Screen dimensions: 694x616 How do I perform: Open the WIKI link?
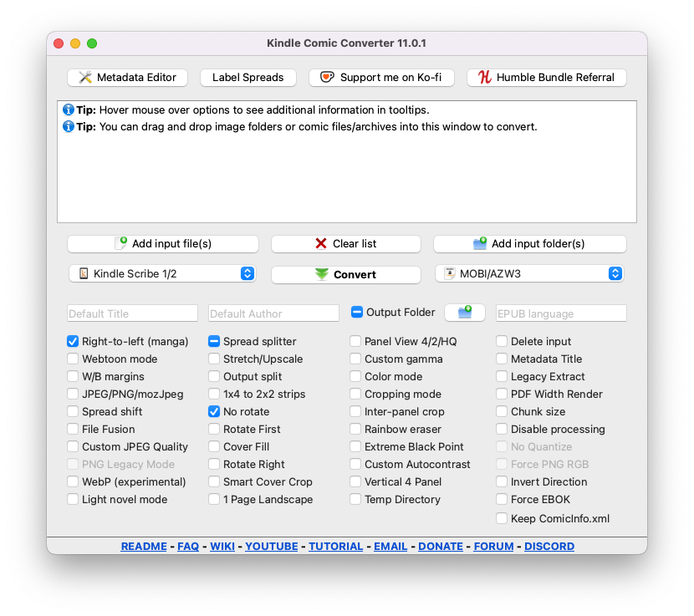(x=222, y=547)
